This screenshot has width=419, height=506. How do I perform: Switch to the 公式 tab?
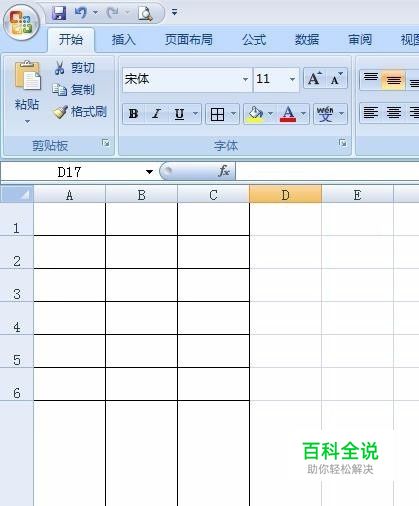tap(254, 40)
